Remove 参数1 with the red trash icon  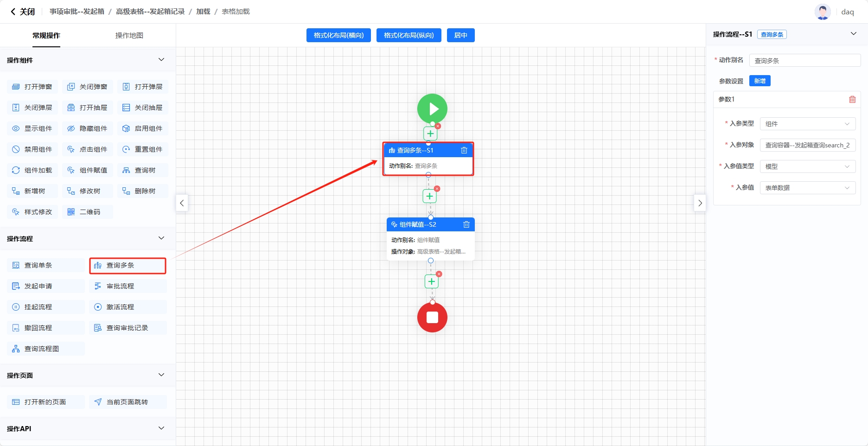pyautogui.click(x=852, y=99)
